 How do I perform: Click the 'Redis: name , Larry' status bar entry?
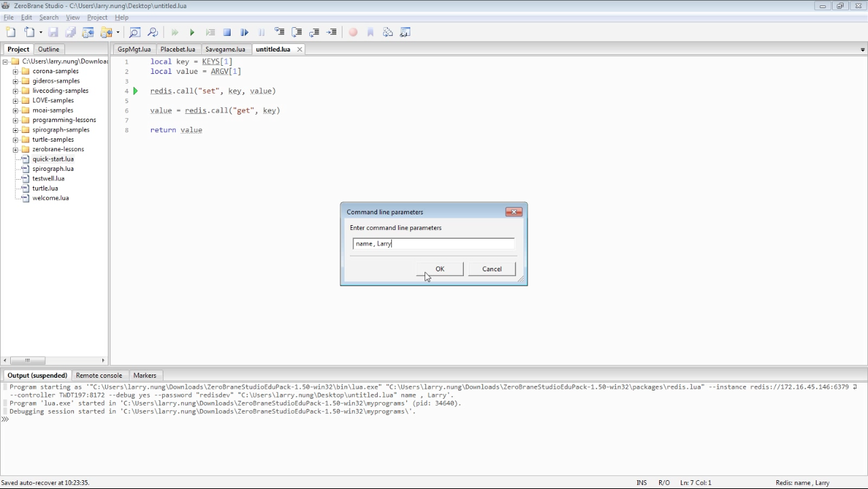click(802, 483)
